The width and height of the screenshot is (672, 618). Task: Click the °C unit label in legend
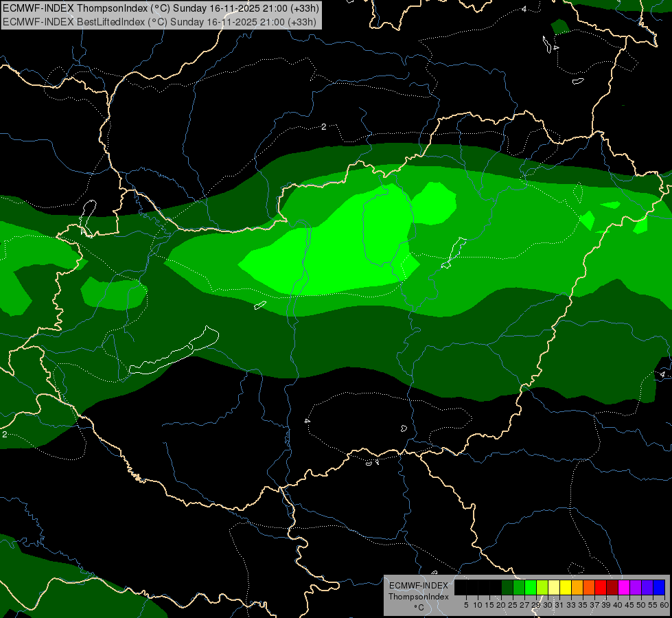[x=419, y=608]
